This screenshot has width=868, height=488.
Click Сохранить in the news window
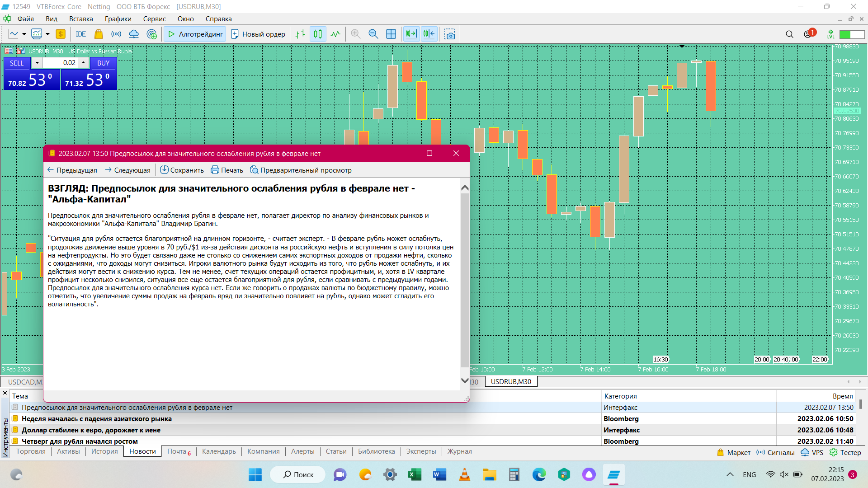coord(182,170)
